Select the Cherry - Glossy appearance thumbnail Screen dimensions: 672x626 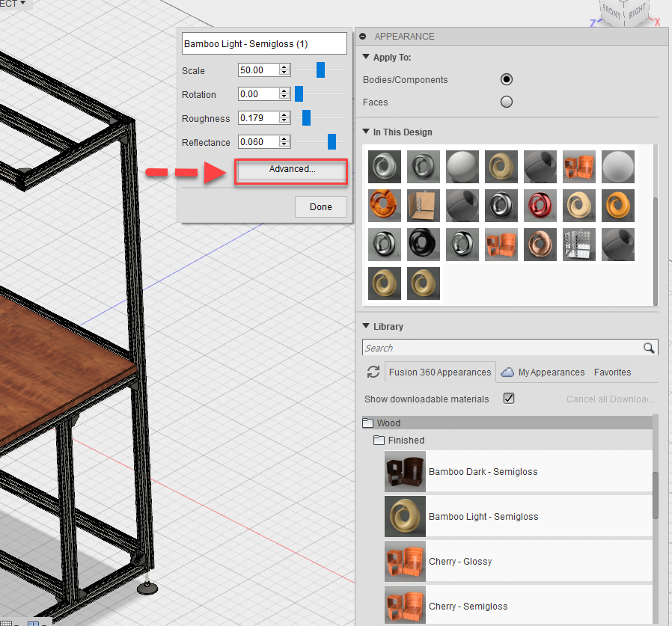coord(405,561)
